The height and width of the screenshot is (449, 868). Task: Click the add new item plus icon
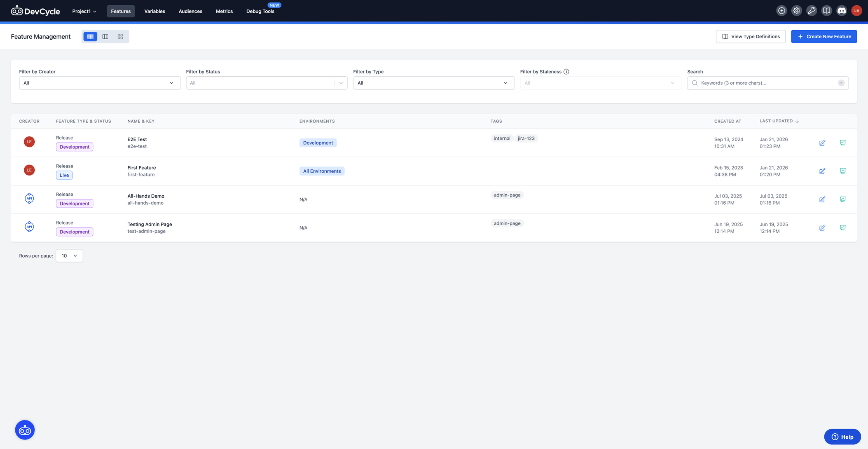click(782, 10)
